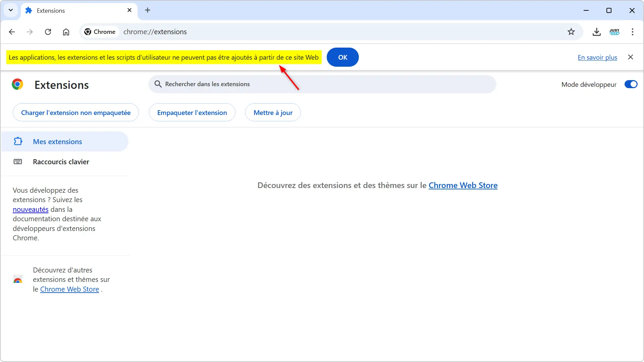
Task: Toggle Mode développeur switch off
Action: pyautogui.click(x=631, y=84)
